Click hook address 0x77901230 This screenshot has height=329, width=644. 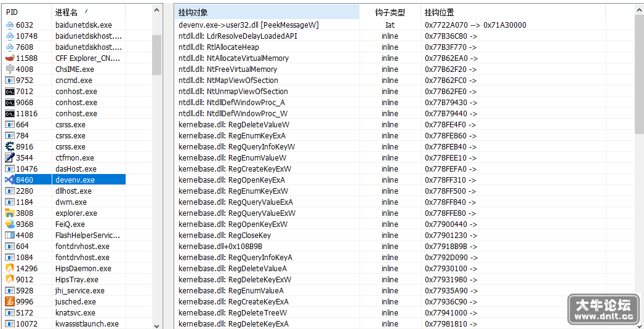click(x=451, y=236)
